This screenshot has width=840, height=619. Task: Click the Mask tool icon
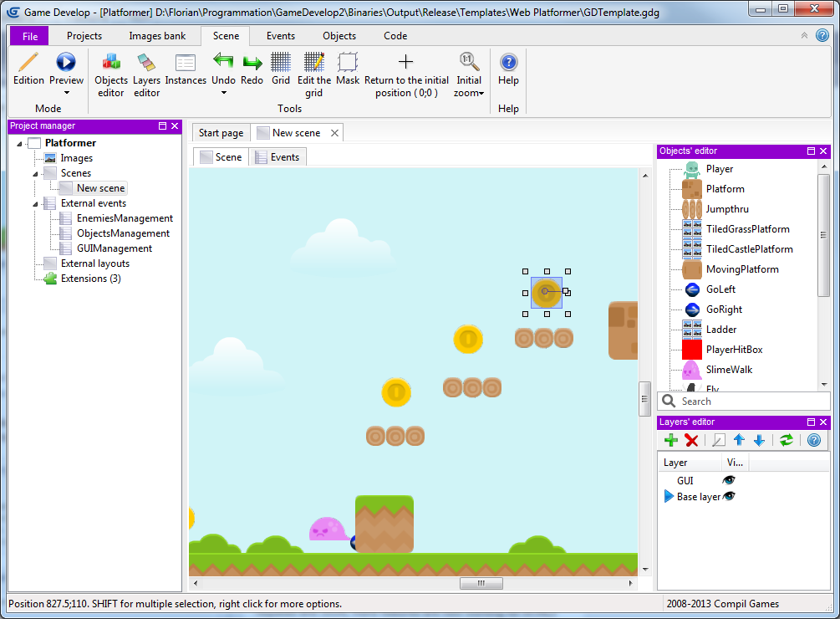(348, 63)
